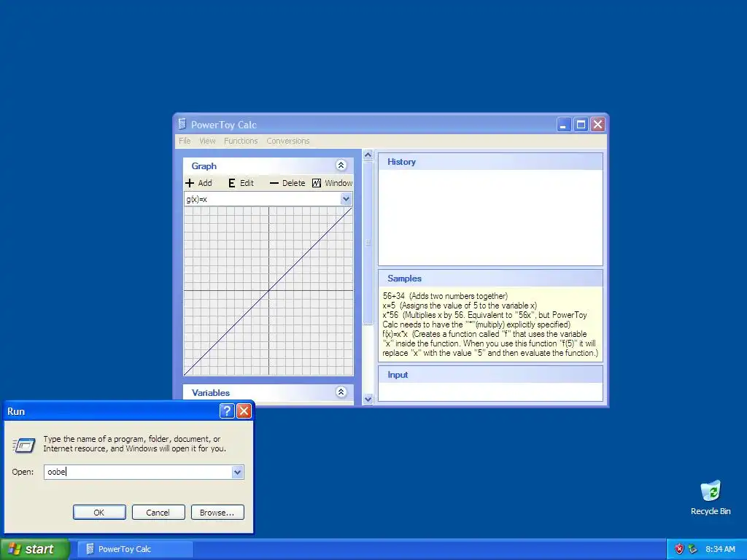Click the red security shield tray icon
The image size is (747, 560).
tap(679, 549)
